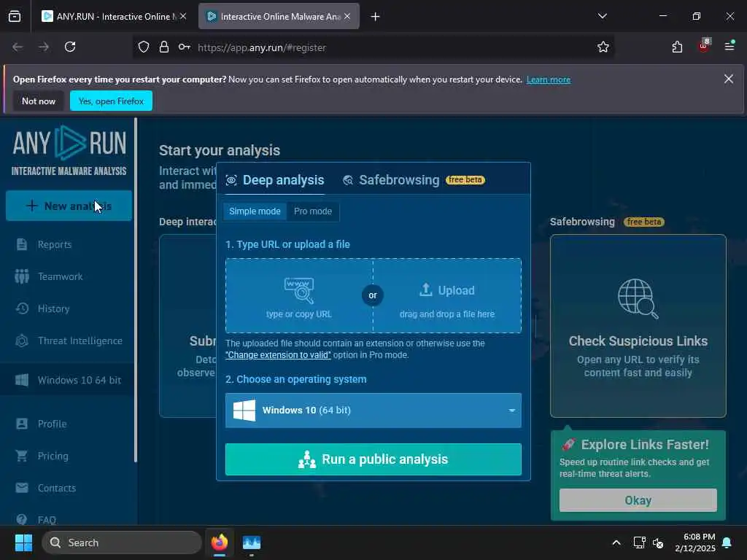
Task: Click the Check Suspicious Links card
Action: (x=638, y=326)
